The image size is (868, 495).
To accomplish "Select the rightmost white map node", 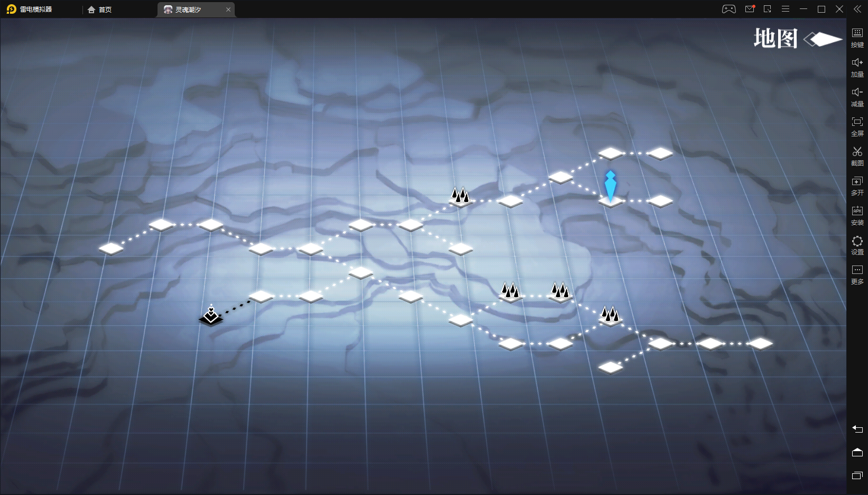I will click(x=760, y=344).
